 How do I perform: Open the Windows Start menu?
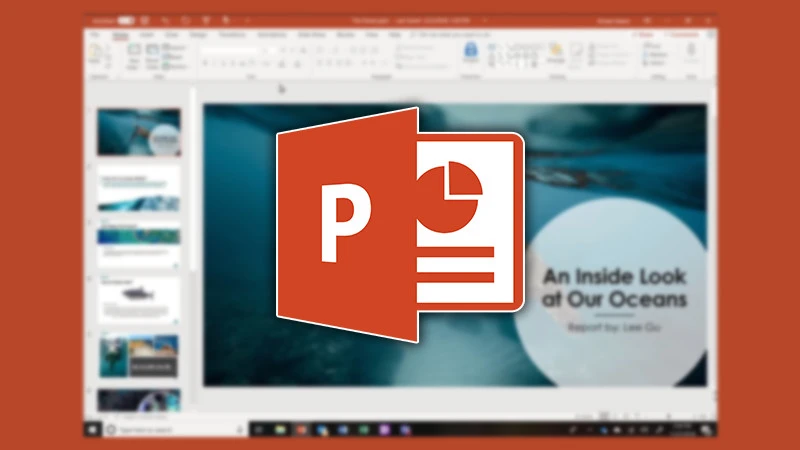click(x=92, y=430)
